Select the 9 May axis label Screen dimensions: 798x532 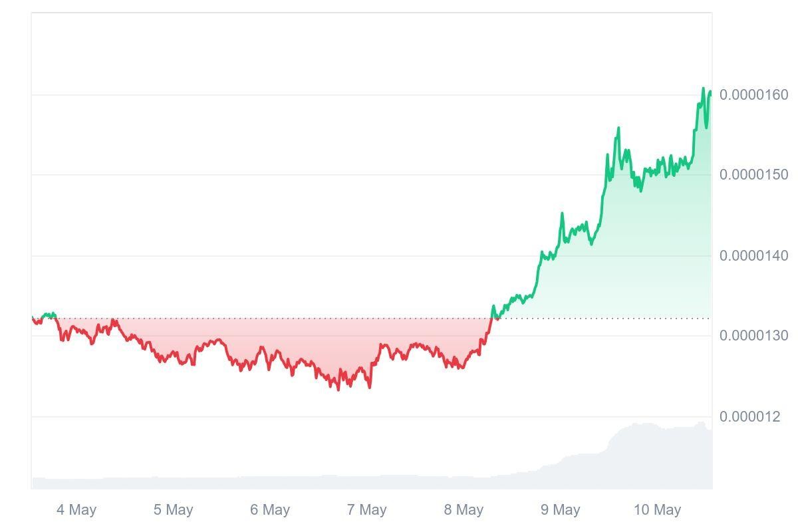point(560,510)
